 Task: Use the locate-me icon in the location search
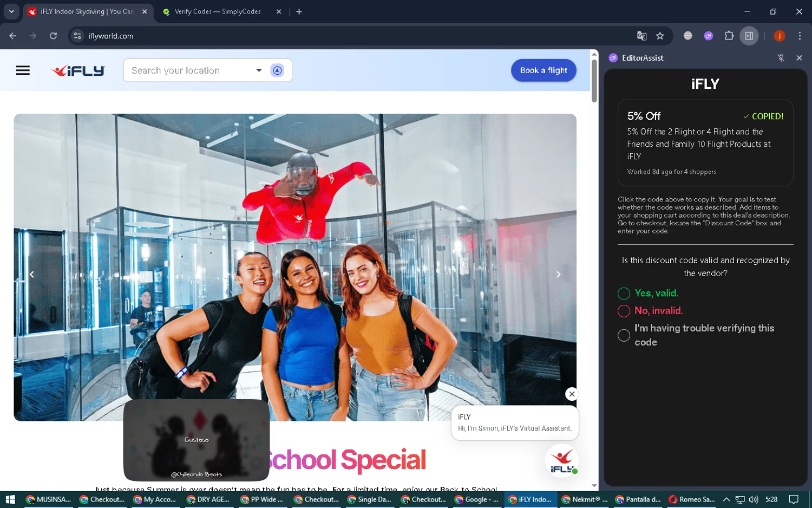pyautogui.click(x=277, y=70)
